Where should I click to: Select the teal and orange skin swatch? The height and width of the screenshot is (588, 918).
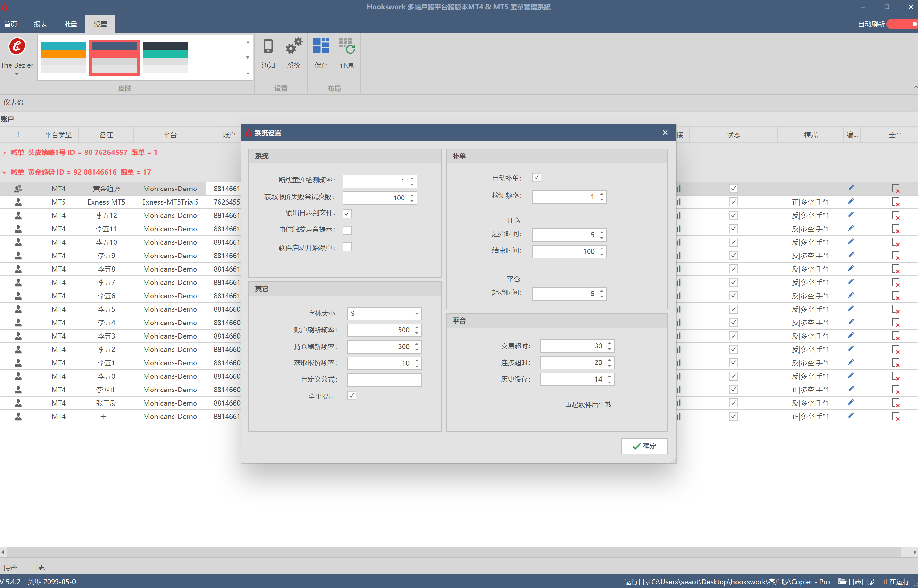coord(63,57)
